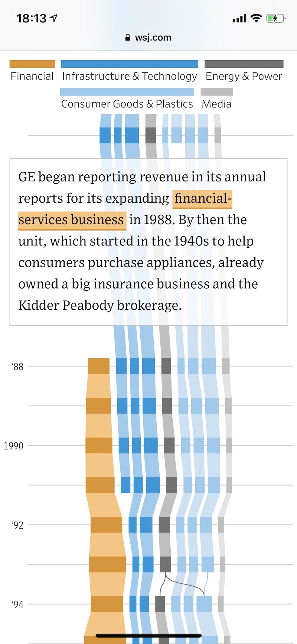Tap the padlock icon in address bar
The image size is (297, 644).
(128, 38)
